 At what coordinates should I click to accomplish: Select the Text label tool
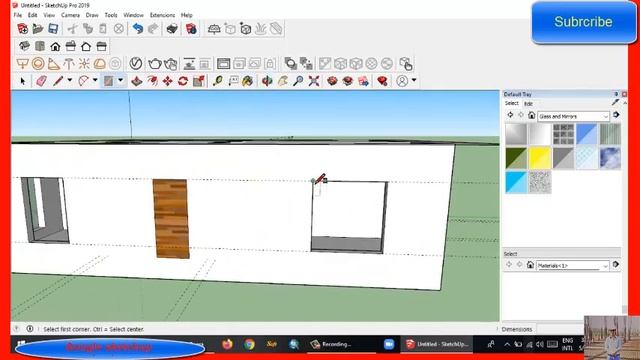pyautogui.click(x=233, y=81)
